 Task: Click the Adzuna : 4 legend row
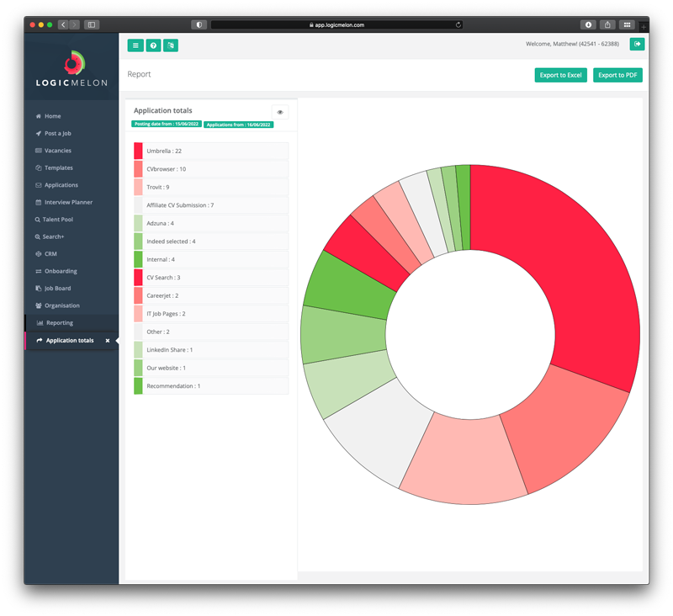211,223
